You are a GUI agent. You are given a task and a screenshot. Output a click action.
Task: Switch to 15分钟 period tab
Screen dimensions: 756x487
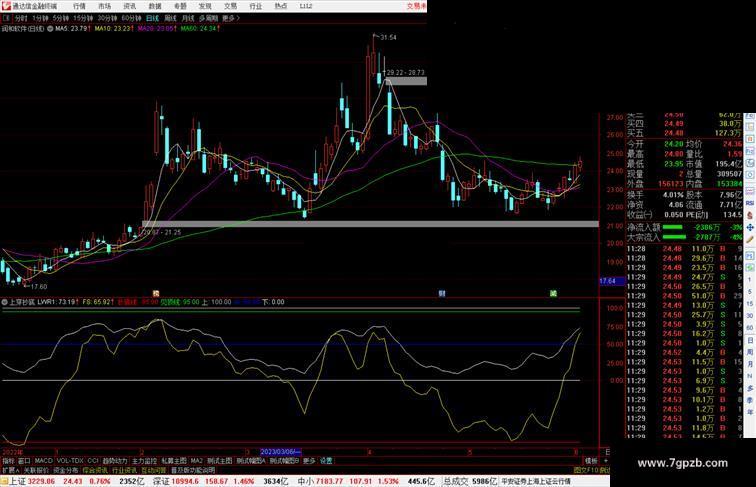coord(83,18)
